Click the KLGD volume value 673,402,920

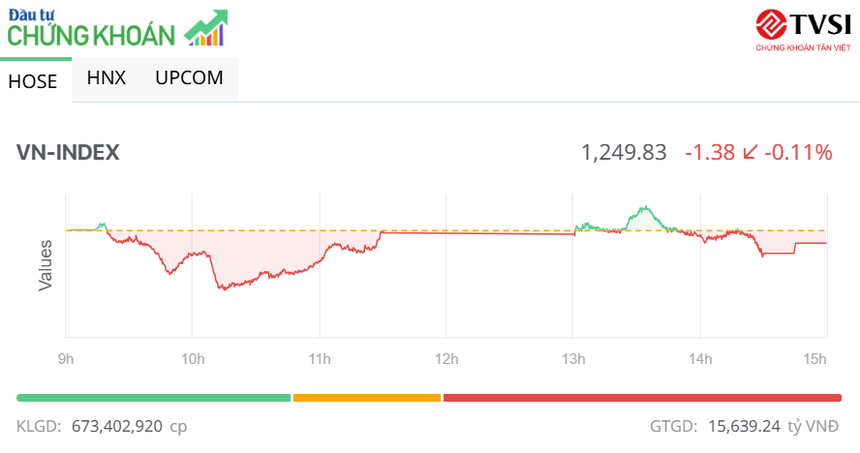click(117, 426)
